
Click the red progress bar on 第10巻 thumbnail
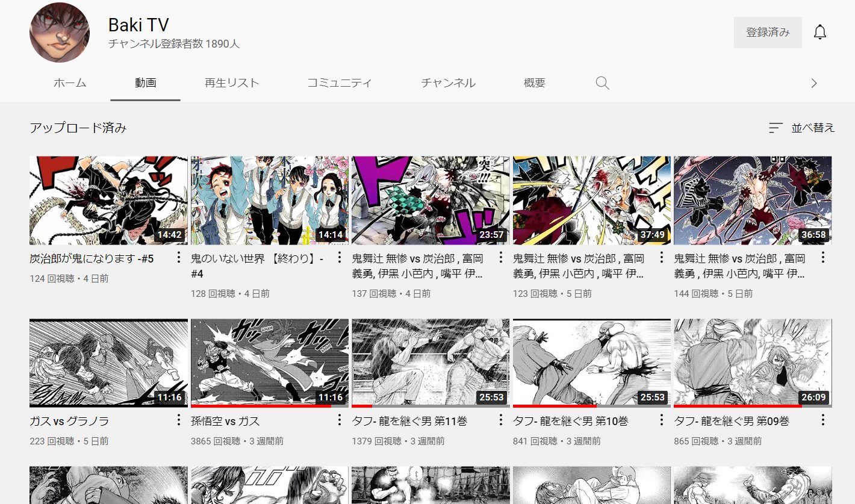coord(555,406)
